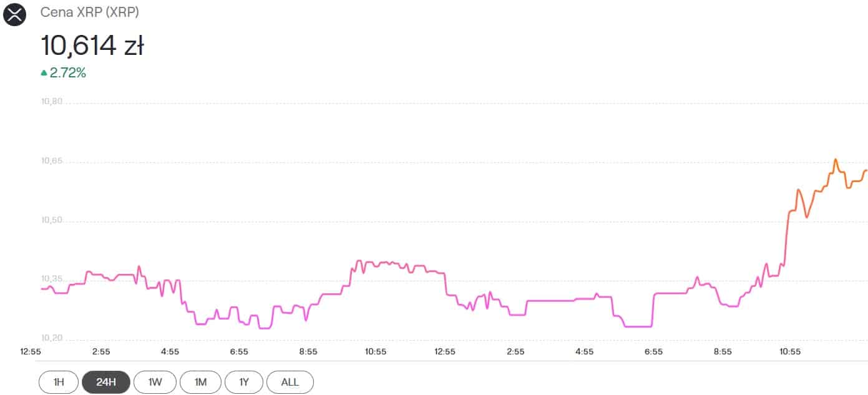
Task: Click the green up-arrow change indicator
Action: tap(44, 73)
